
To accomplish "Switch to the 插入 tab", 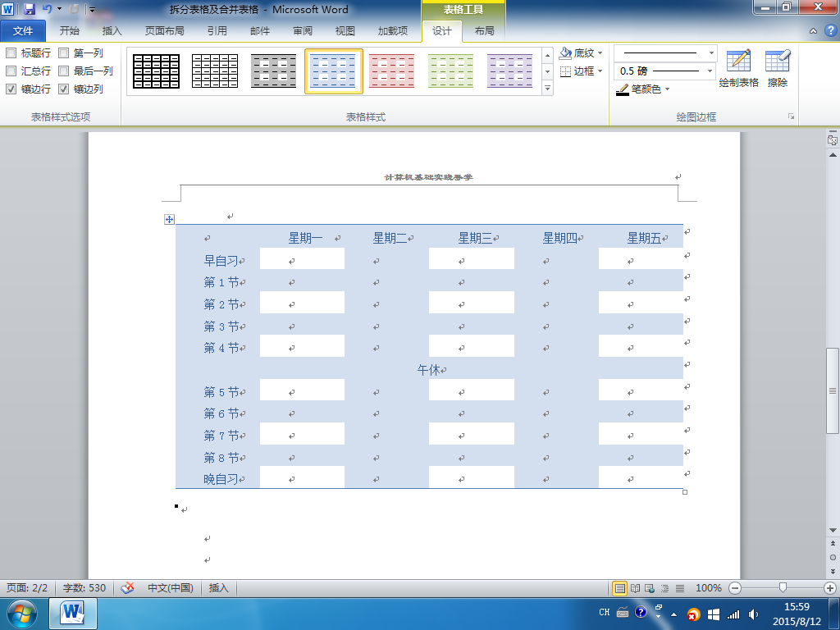I will (112, 31).
